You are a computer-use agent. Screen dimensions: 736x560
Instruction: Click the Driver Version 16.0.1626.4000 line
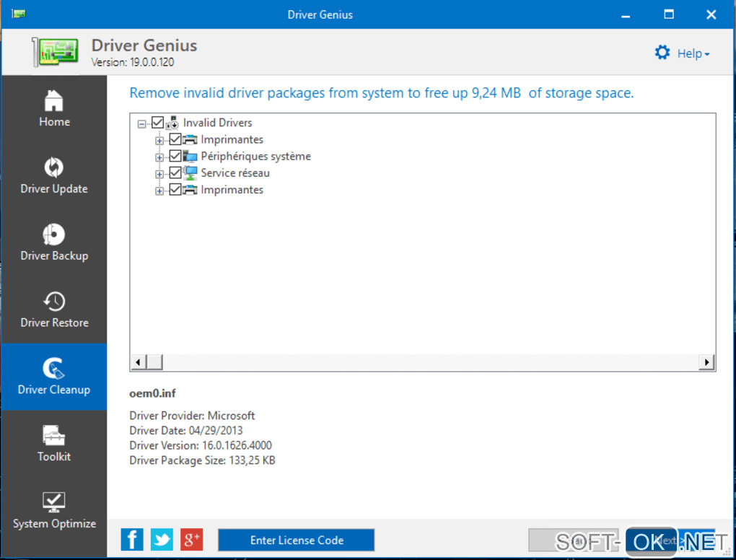(201, 445)
